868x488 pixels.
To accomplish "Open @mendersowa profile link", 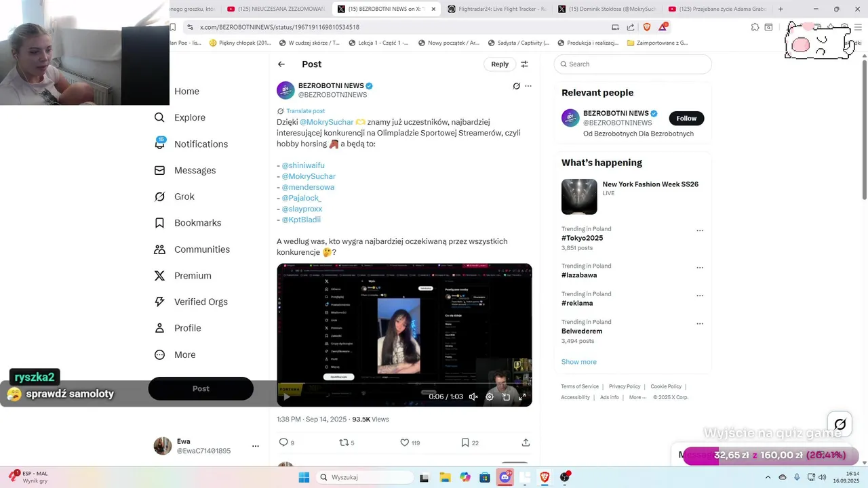I will point(308,187).
